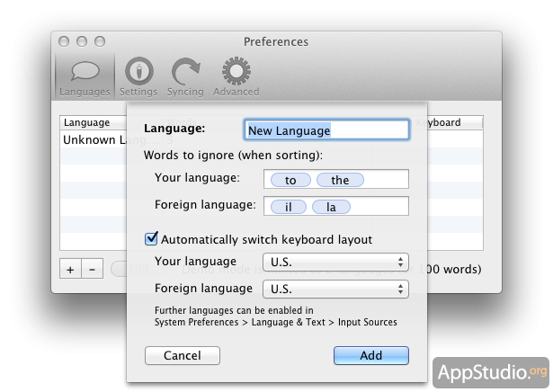Untick Automatically switch keyboard layout
Viewport: 553px width, 392px height.
tap(151, 239)
